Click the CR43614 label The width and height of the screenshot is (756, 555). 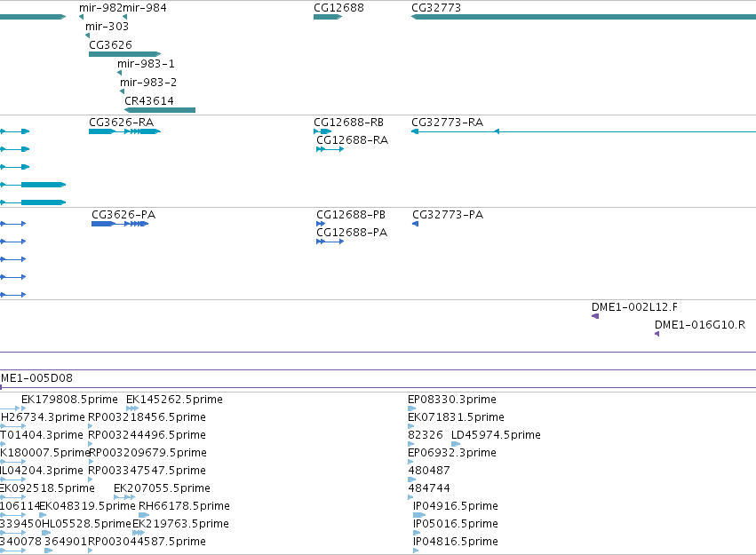pyautogui.click(x=149, y=101)
